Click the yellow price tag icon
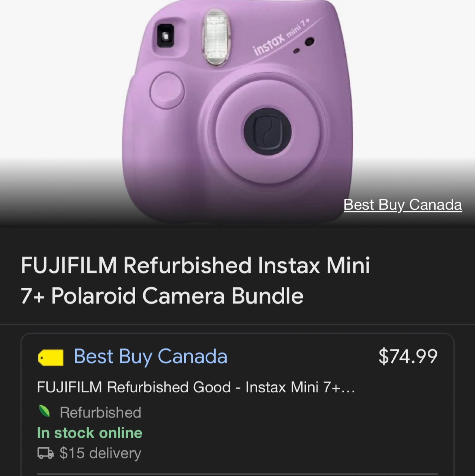This screenshot has height=476, width=475. pos(51,357)
